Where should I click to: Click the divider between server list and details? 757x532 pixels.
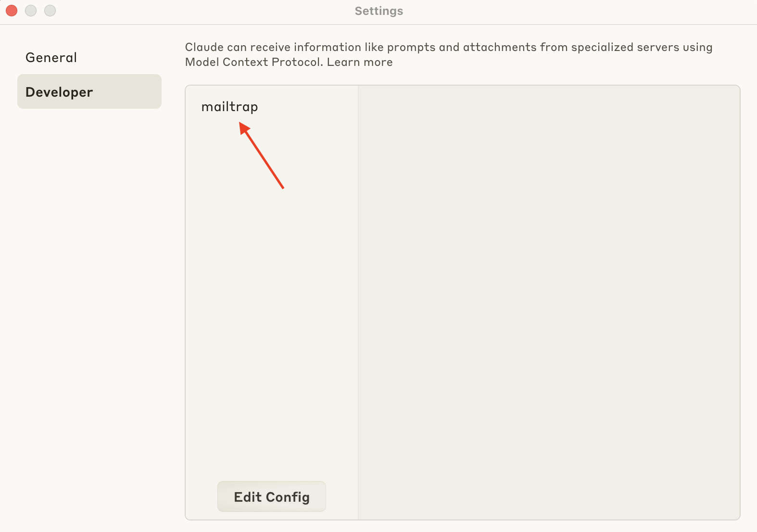point(358,303)
